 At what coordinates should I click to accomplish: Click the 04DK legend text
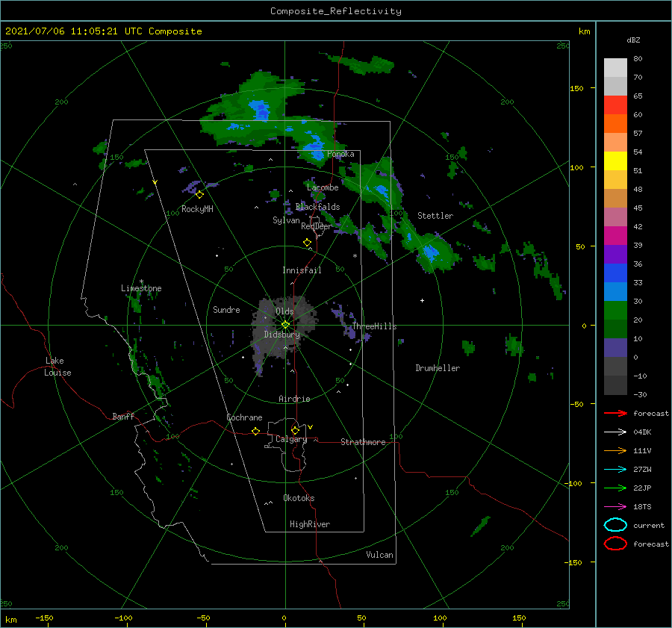[x=642, y=432]
